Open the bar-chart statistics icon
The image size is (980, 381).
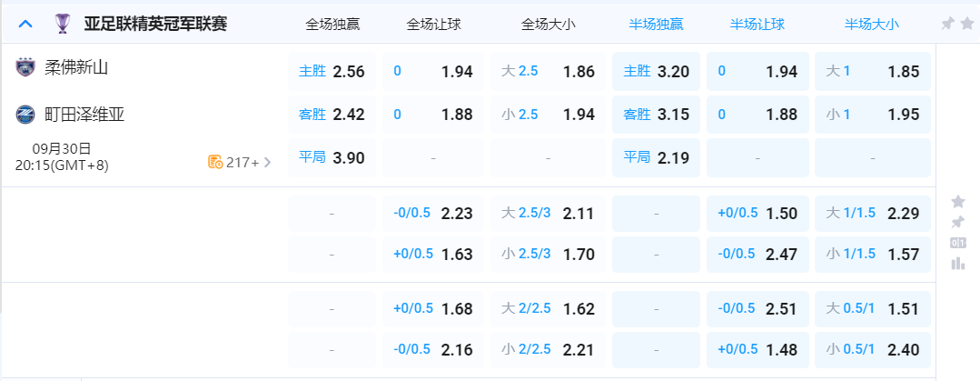click(x=957, y=264)
